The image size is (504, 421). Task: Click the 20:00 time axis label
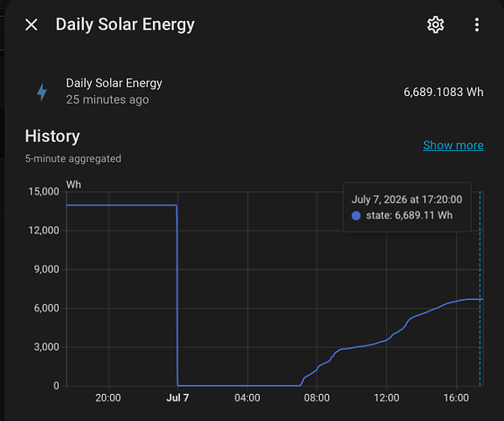[108, 397]
